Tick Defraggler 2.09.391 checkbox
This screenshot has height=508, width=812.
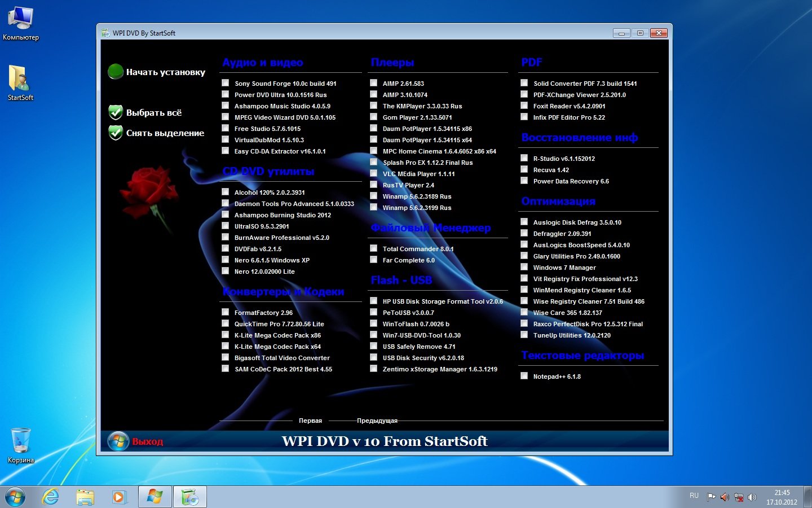point(524,233)
